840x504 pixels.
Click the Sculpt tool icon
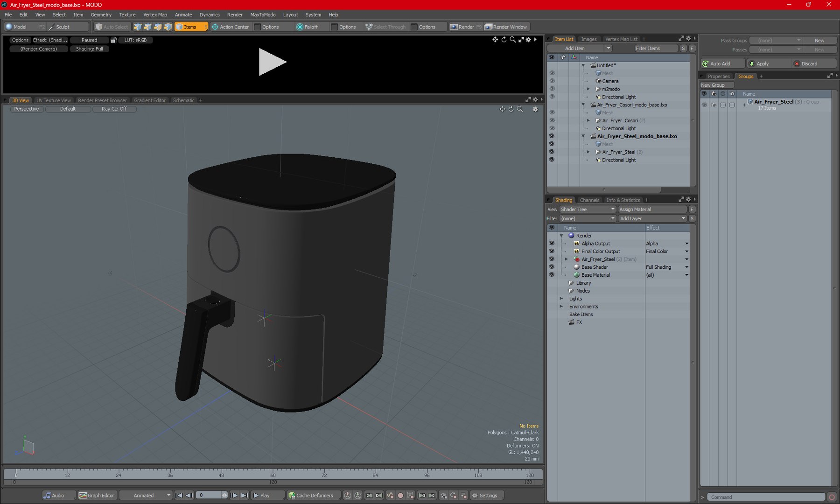(51, 27)
